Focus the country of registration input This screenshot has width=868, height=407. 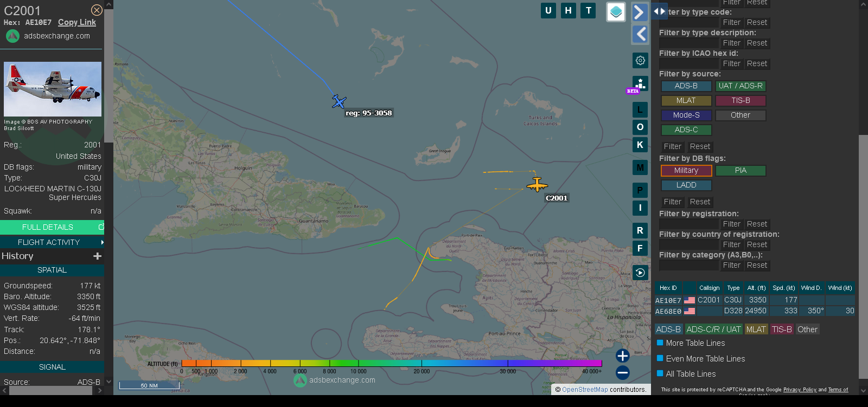[688, 244]
